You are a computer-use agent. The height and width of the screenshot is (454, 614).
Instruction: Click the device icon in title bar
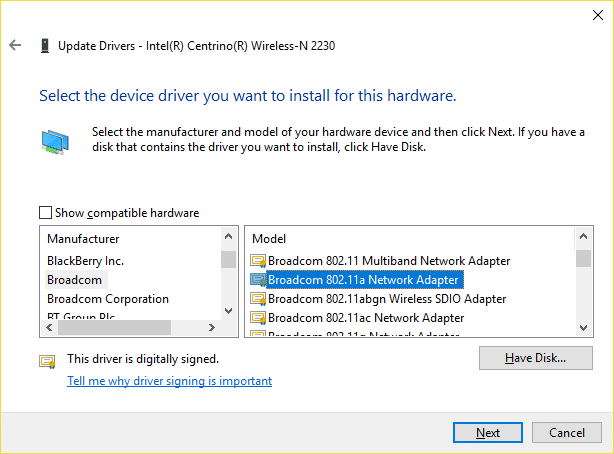coord(45,46)
